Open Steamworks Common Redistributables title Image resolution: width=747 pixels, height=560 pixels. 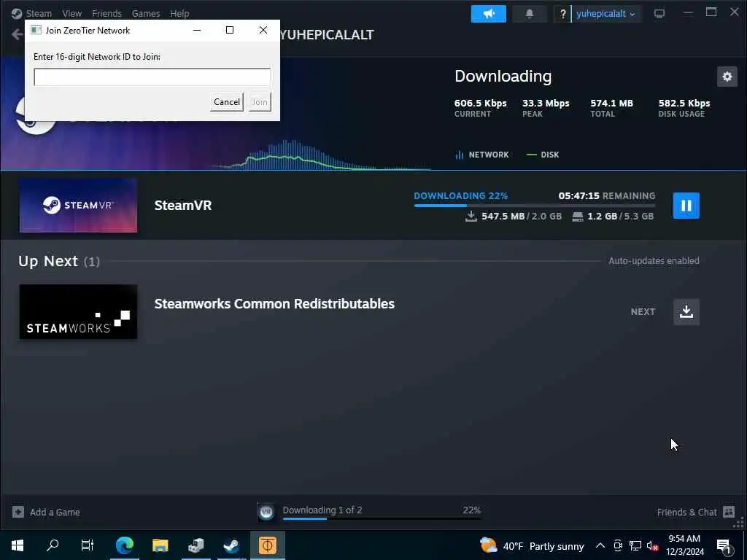(274, 304)
